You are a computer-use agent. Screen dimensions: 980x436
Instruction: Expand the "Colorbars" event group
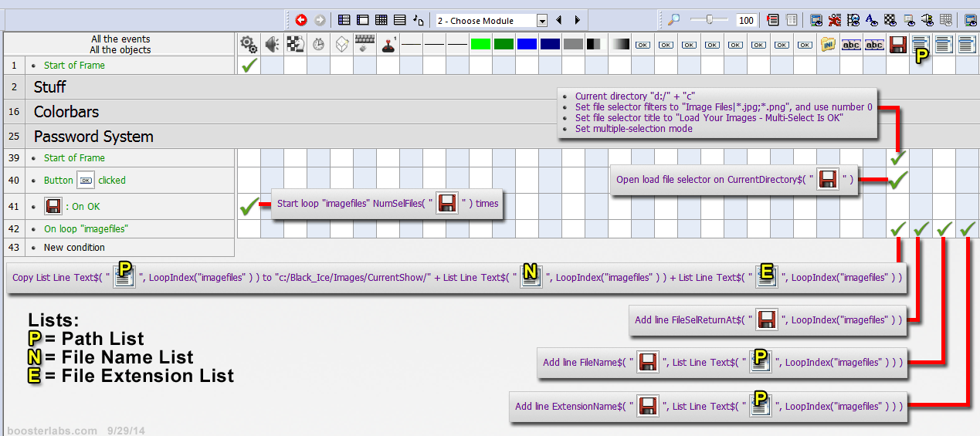coord(66,112)
